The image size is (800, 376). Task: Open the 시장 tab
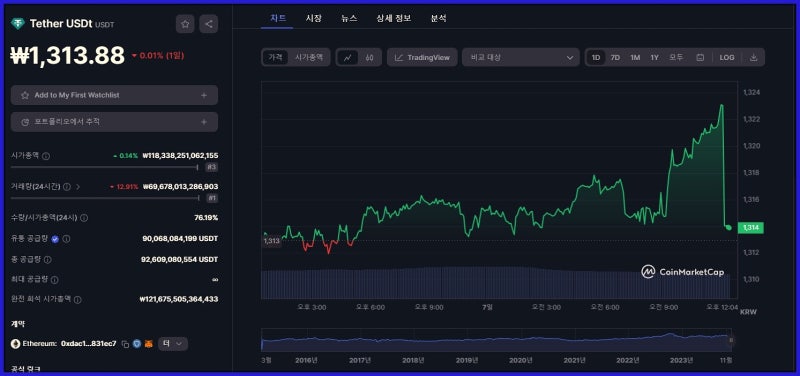[x=313, y=18]
